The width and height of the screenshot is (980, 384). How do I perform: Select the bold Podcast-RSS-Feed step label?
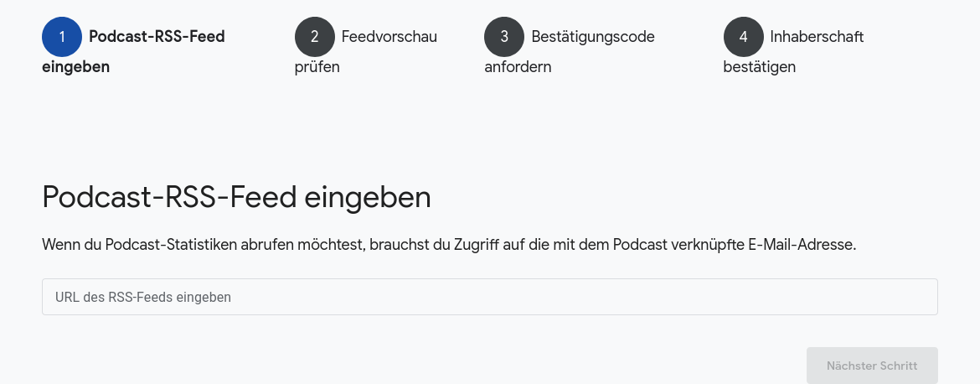(x=157, y=37)
